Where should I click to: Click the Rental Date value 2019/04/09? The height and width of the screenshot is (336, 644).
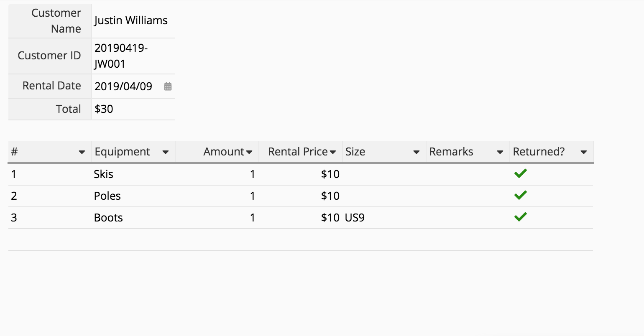(123, 87)
